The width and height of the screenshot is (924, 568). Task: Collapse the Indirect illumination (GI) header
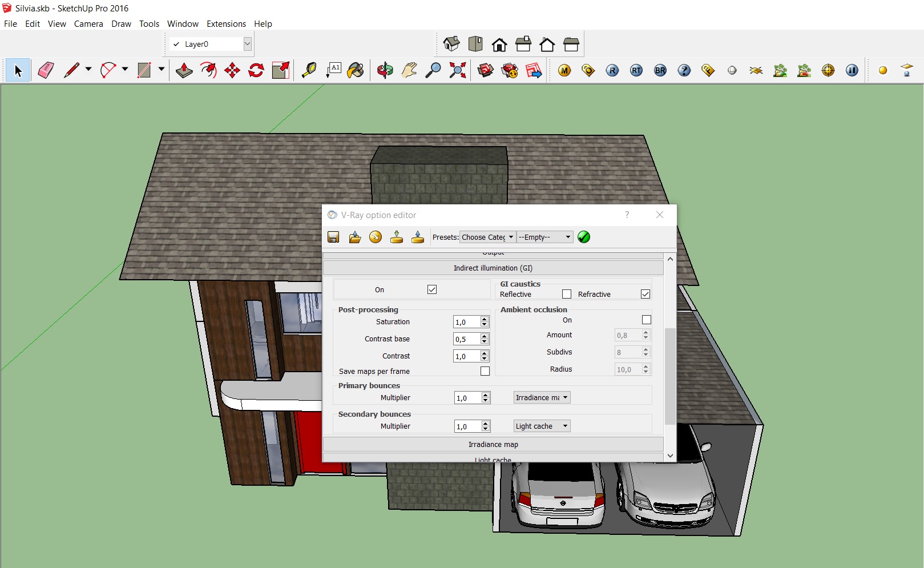point(493,268)
